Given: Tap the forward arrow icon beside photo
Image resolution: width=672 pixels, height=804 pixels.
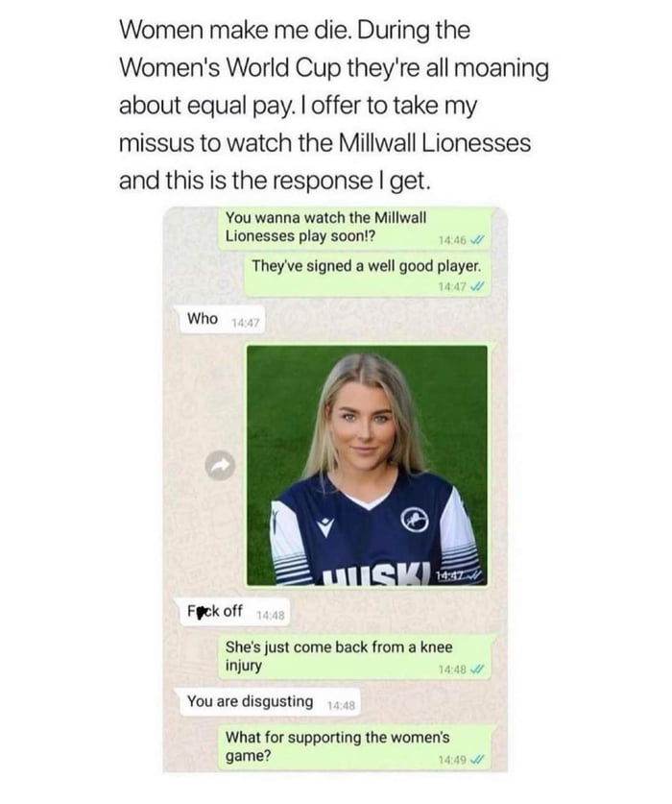Looking at the screenshot, I should click(220, 465).
